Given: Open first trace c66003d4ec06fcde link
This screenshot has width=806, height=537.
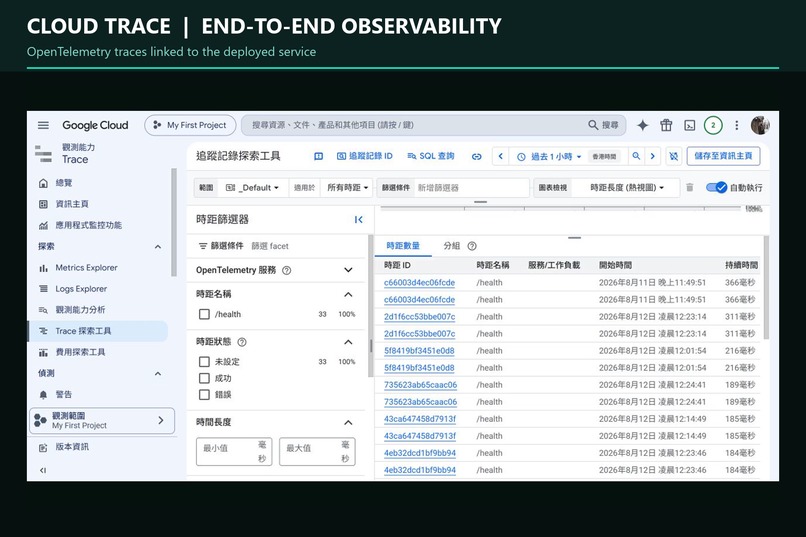Looking at the screenshot, I should coord(419,283).
